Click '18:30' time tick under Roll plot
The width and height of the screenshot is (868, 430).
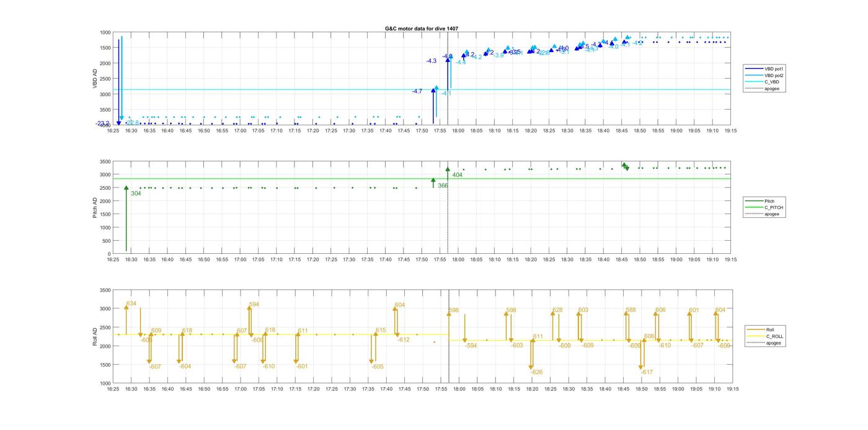pos(569,389)
